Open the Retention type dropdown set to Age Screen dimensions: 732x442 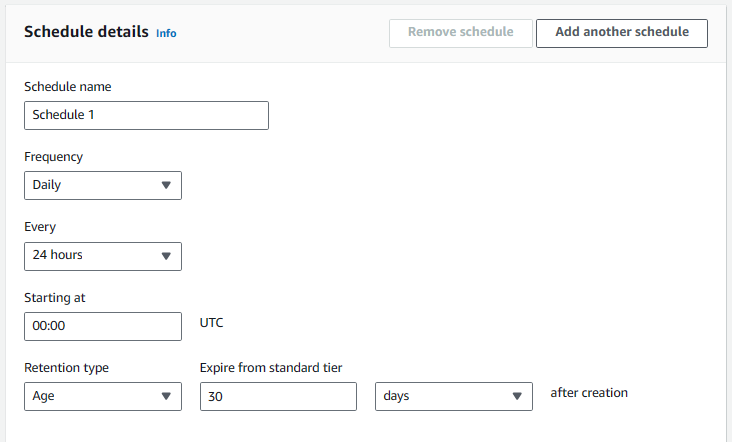coord(103,396)
